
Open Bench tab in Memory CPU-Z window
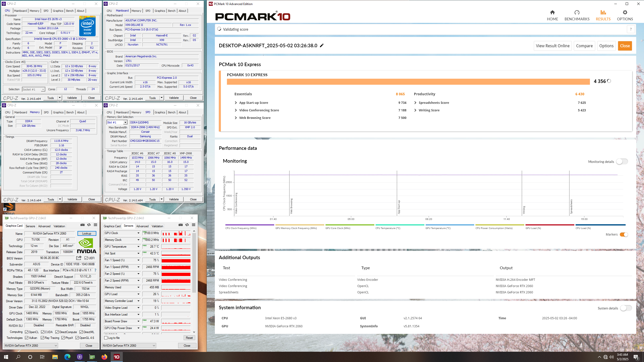(70, 112)
